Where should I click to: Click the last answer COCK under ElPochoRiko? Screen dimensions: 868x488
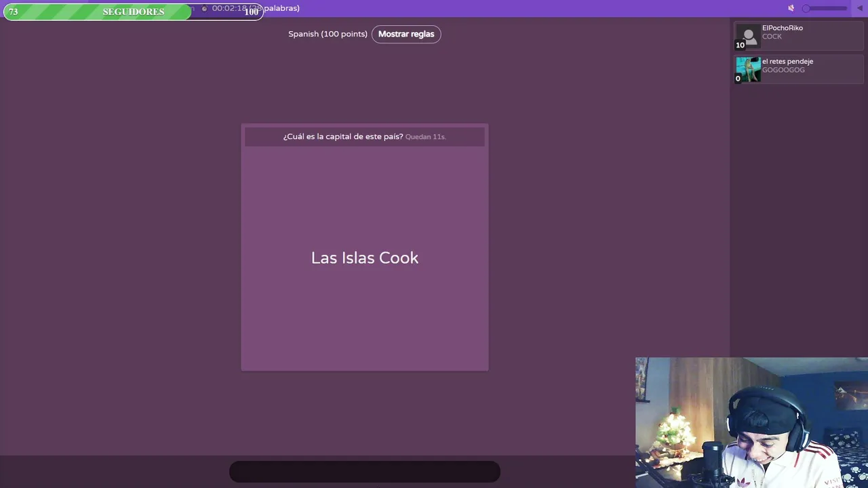(772, 37)
